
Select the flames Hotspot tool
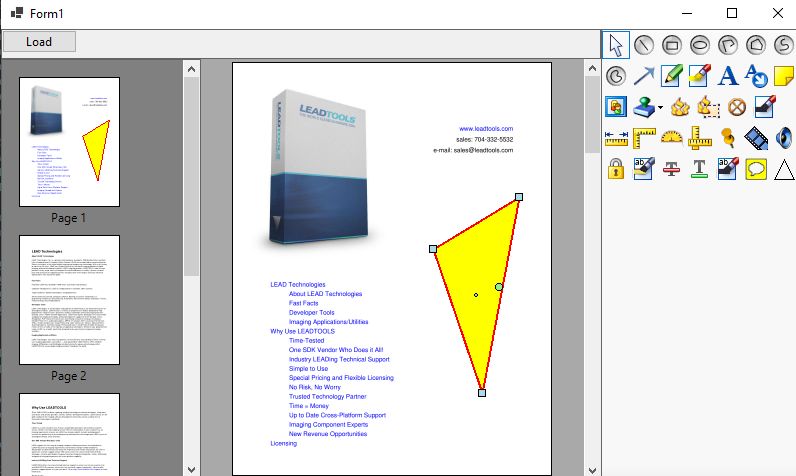(x=680, y=107)
